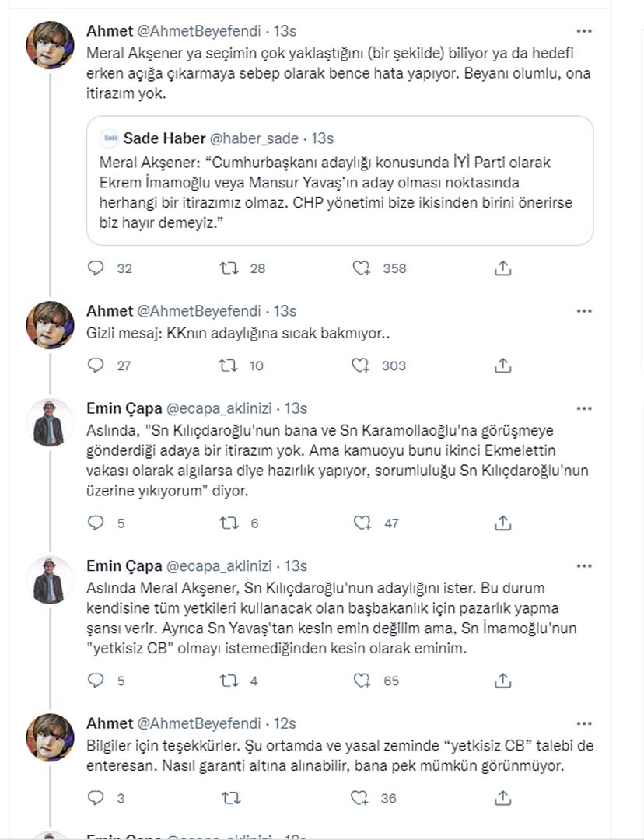
Task: Retweet the quoted Sade Haber tweet thread
Action: 227,268
